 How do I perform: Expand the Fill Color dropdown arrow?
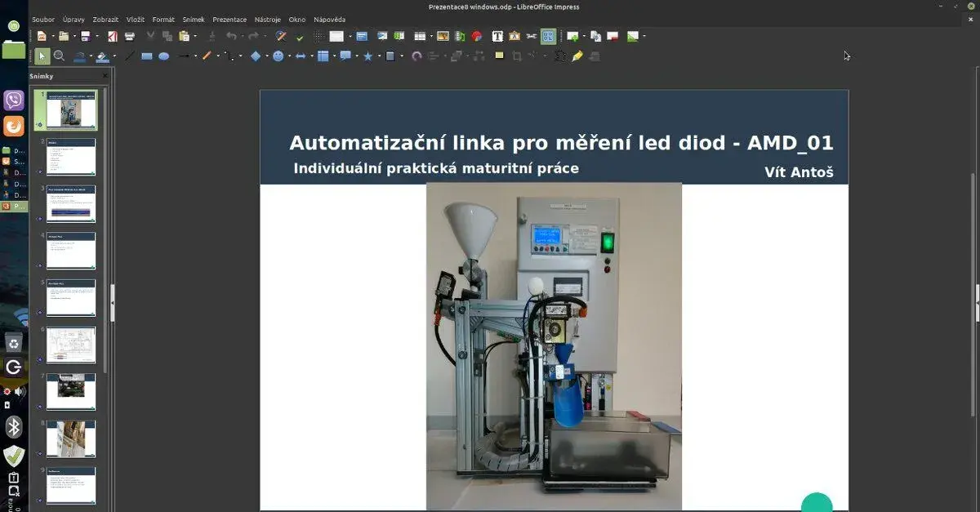pos(114,56)
